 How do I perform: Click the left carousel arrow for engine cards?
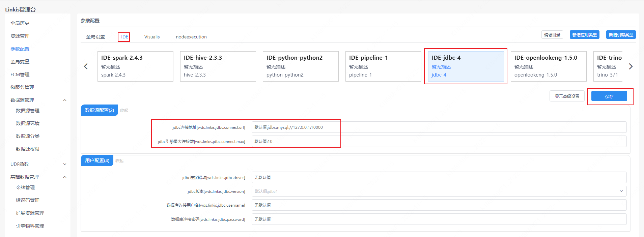(x=86, y=66)
